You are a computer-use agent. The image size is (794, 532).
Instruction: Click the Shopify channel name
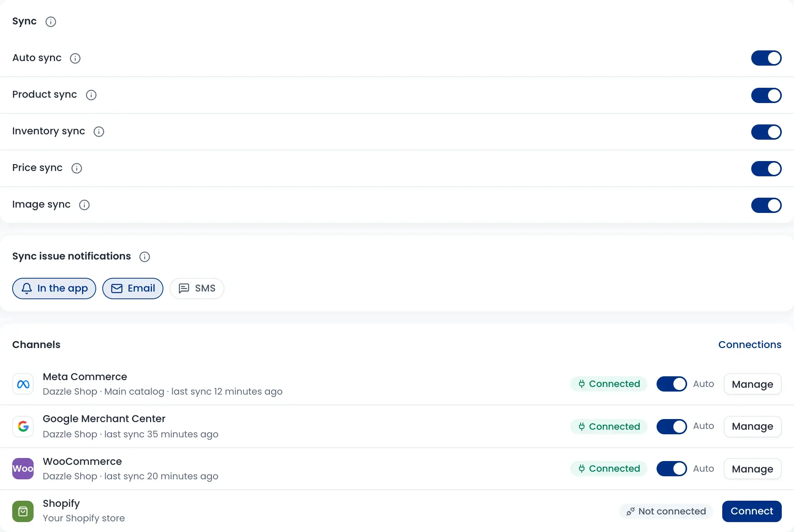[x=61, y=504]
